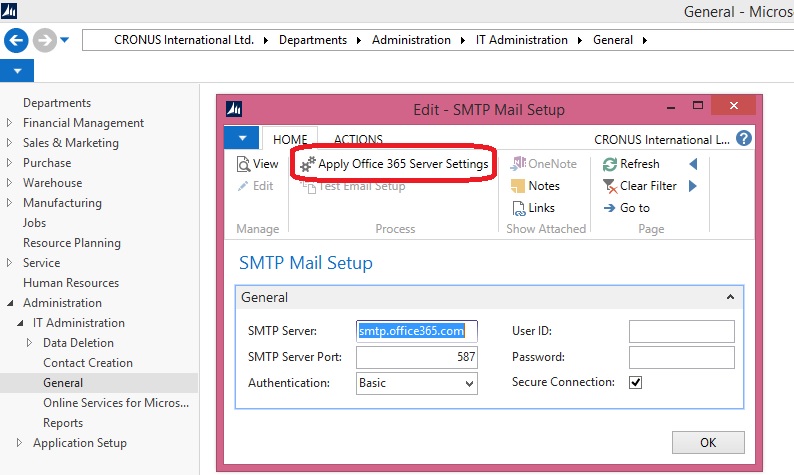Viewport: 794px width, 475px height.
Task: Click Administration in the address bar
Action: coord(411,40)
